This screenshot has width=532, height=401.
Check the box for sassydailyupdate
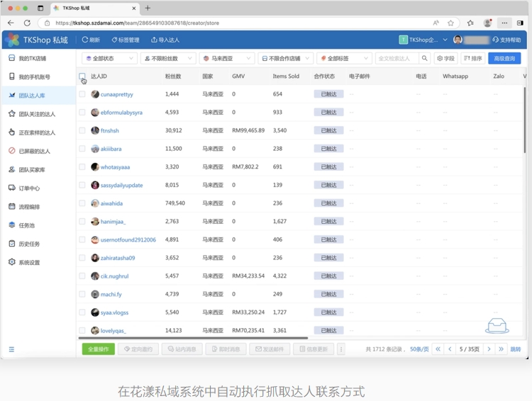point(82,185)
